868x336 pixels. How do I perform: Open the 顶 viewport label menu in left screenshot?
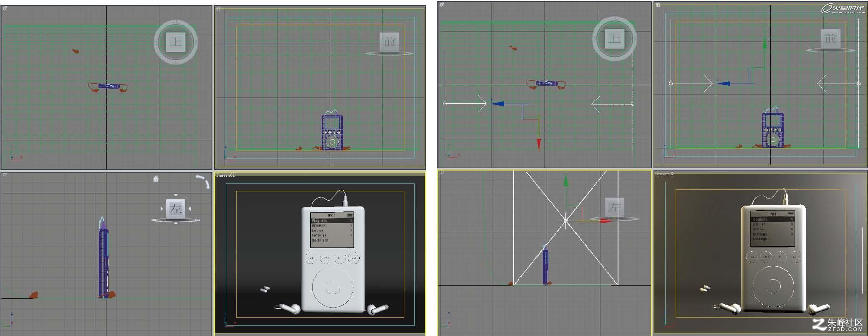click(5, 8)
